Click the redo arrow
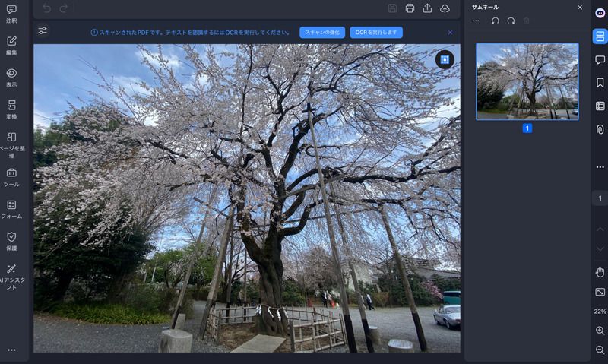This screenshot has height=364, width=608. (x=64, y=8)
